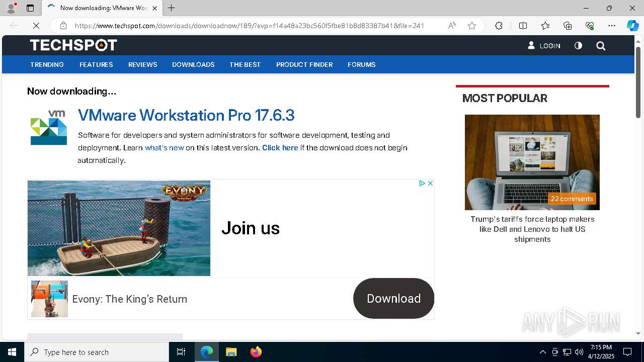Open the Favorites list icon
Image resolution: width=644 pixels, height=362 pixels.
click(x=545, y=26)
